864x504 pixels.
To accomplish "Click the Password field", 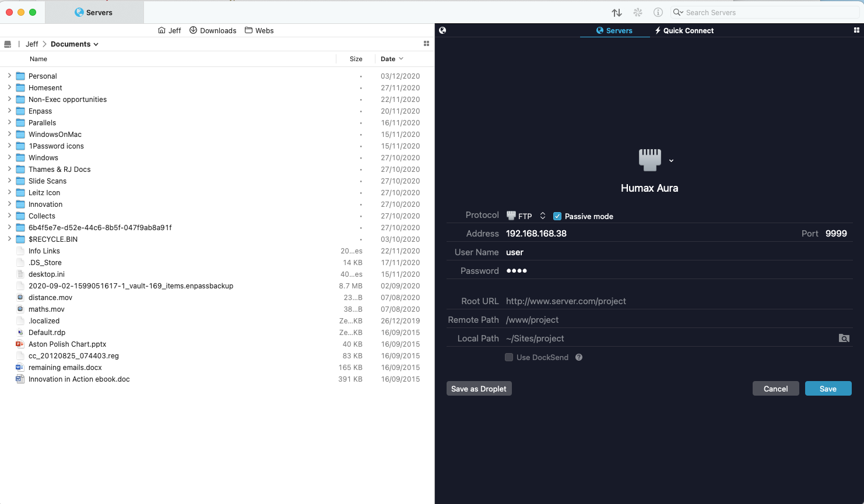I will (x=679, y=270).
